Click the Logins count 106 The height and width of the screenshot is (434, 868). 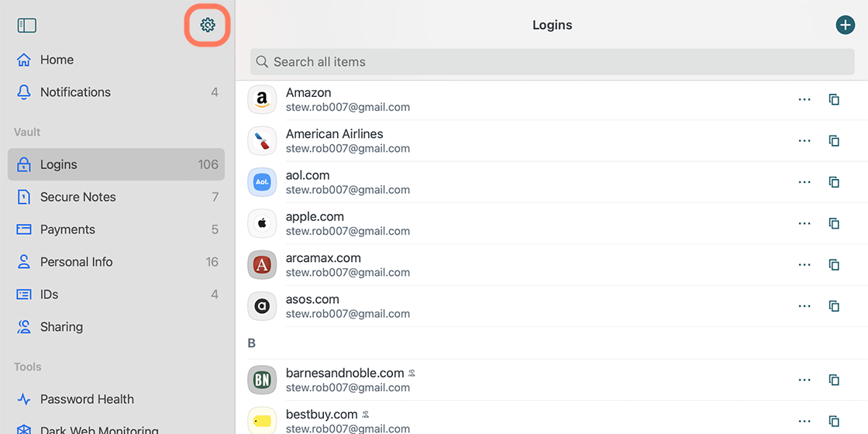(x=208, y=164)
